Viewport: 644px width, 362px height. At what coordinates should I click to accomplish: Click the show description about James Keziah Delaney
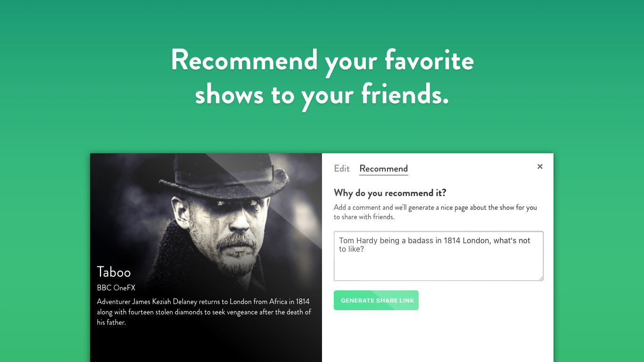(x=204, y=312)
